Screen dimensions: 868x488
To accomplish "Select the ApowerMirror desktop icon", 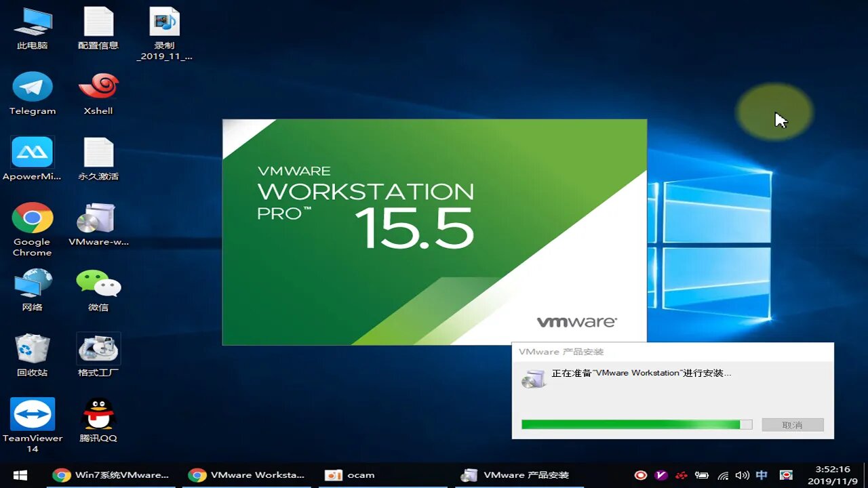I will click(x=32, y=159).
